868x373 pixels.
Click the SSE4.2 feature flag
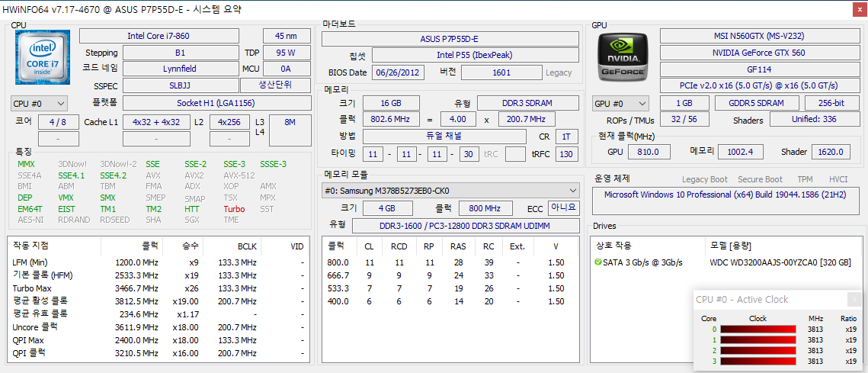point(114,175)
